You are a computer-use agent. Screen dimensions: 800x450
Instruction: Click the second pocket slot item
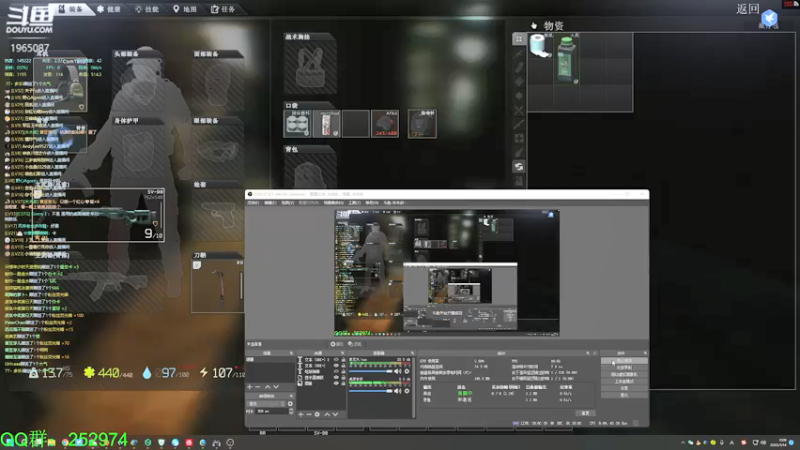327,124
